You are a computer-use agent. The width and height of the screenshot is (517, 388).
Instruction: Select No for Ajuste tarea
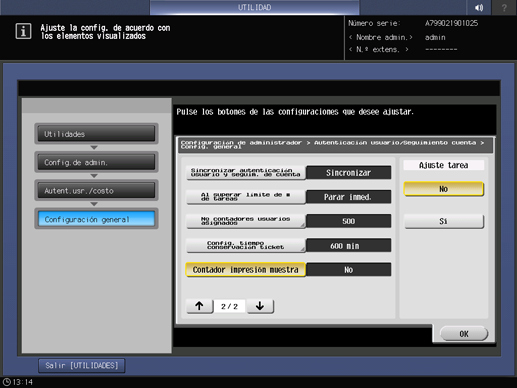point(443,189)
